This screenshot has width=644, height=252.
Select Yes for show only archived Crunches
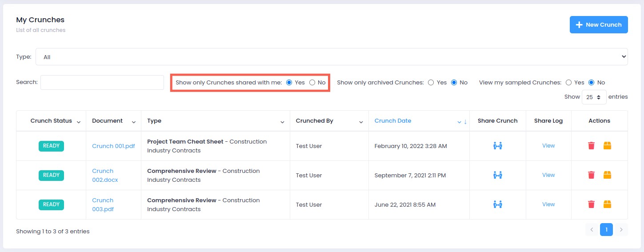click(431, 83)
